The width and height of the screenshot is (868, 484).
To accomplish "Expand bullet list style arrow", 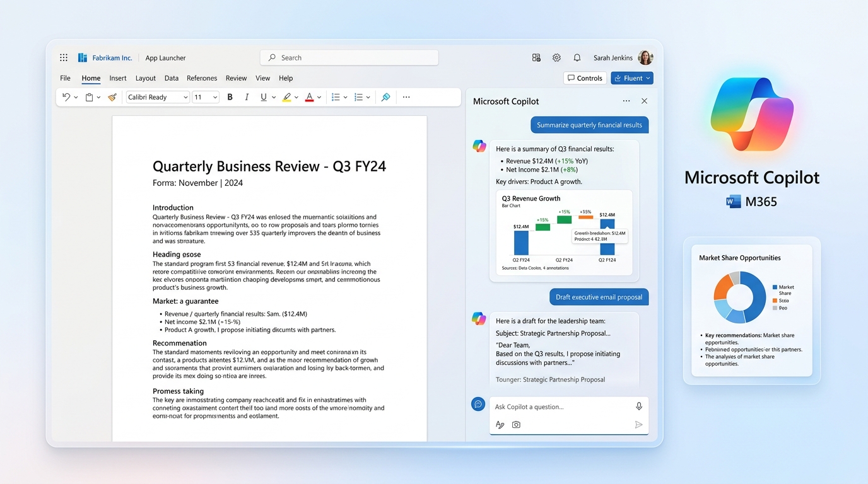I will 346,98.
